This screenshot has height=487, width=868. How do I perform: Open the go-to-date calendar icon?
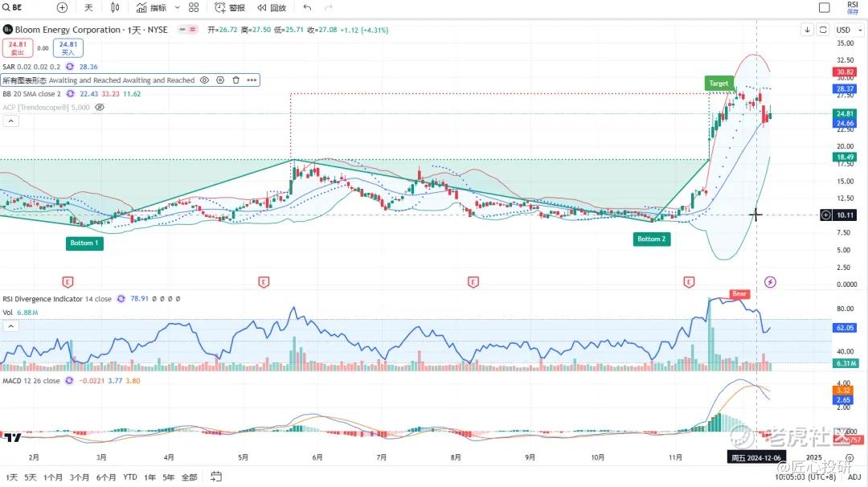[x=216, y=477]
